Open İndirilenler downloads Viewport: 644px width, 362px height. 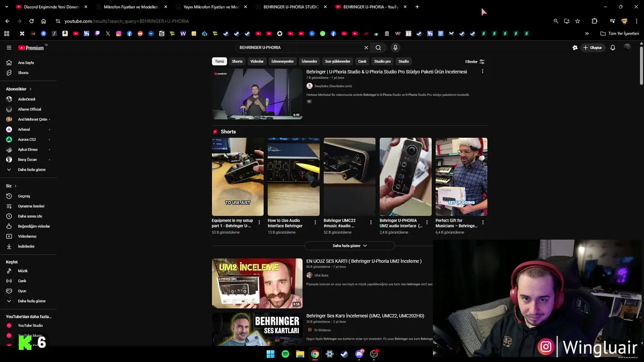[x=26, y=246]
